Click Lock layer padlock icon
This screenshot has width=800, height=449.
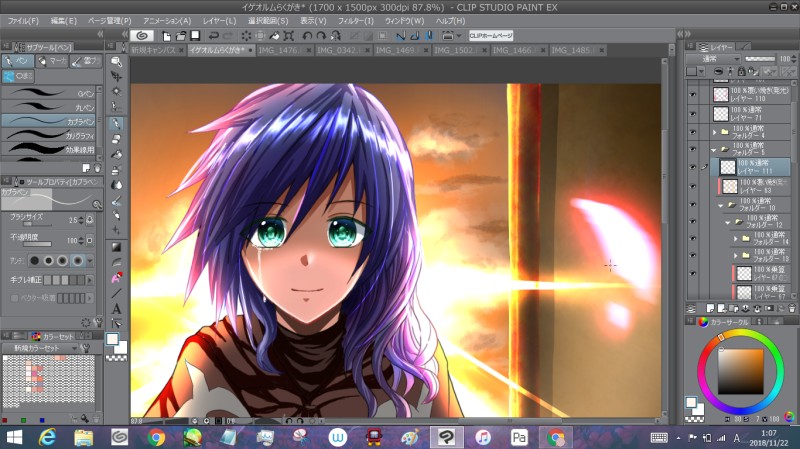[741, 71]
